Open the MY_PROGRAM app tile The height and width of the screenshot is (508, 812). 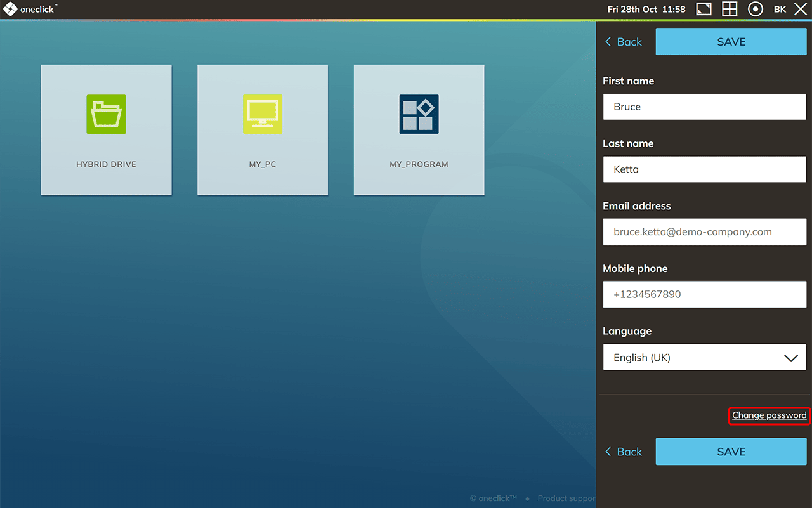point(419,130)
